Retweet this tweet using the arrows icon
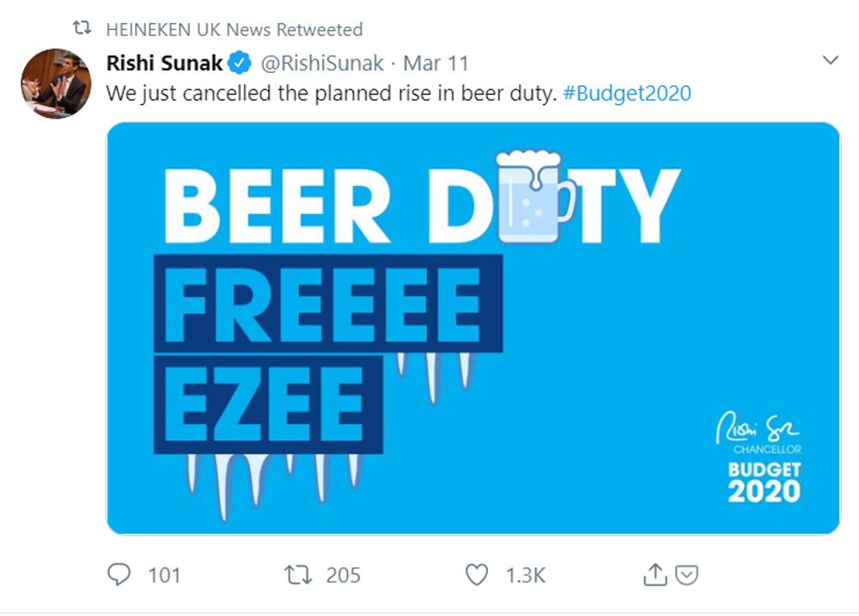Image resolution: width=859 pixels, height=616 pixels. click(x=296, y=574)
